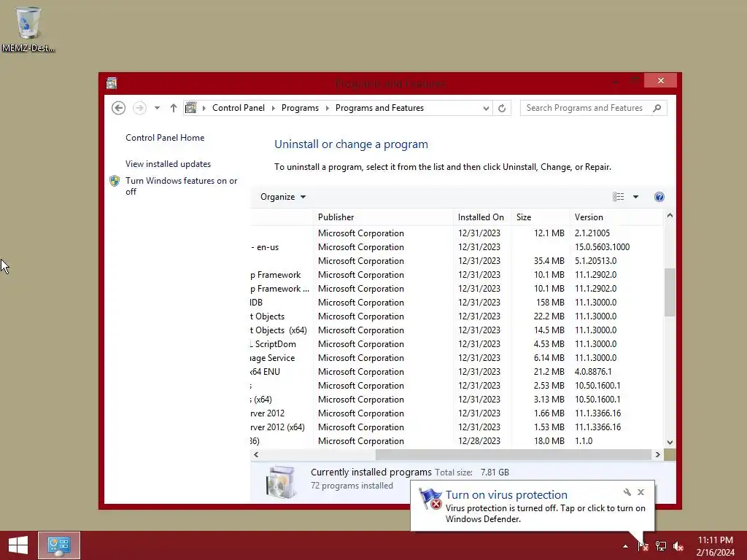This screenshot has height=560, width=747.
Task: Sort by the Publisher column header
Action: pyautogui.click(x=383, y=217)
